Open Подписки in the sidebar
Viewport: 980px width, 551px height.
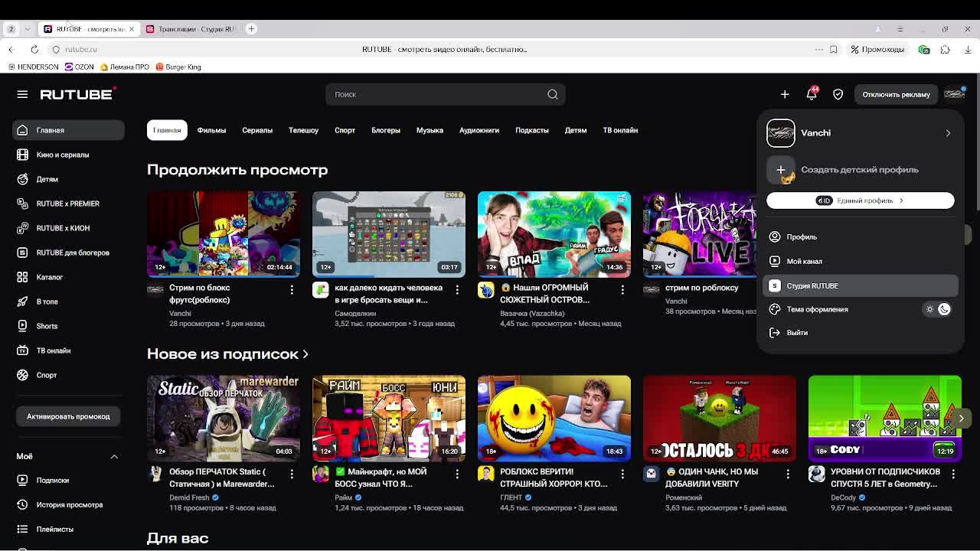[x=68, y=480]
